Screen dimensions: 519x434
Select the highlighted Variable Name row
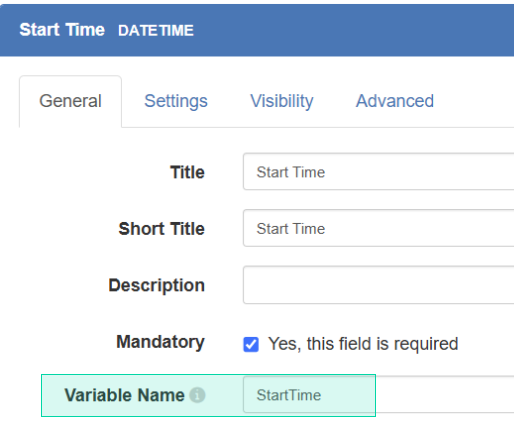pos(208,395)
